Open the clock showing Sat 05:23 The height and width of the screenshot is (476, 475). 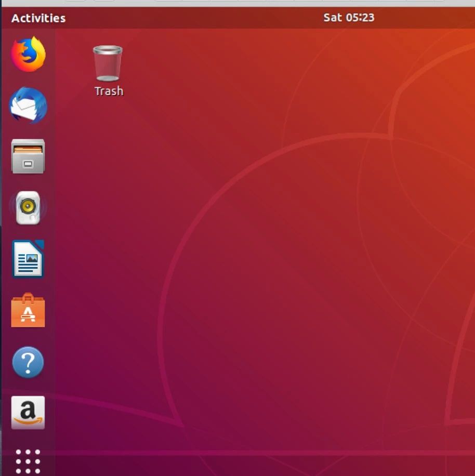click(x=349, y=18)
